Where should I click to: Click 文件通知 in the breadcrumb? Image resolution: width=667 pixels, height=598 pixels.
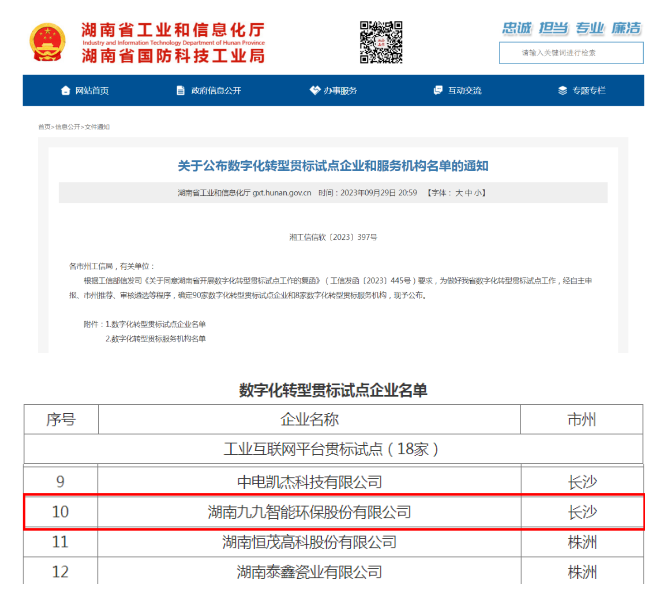(98, 127)
